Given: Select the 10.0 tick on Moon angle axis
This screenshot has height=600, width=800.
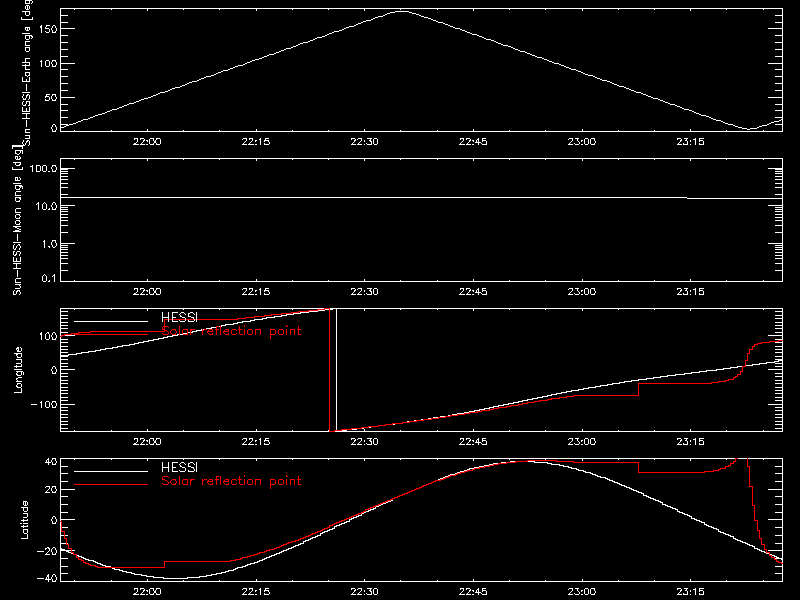Looking at the screenshot, I should (x=46, y=207).
